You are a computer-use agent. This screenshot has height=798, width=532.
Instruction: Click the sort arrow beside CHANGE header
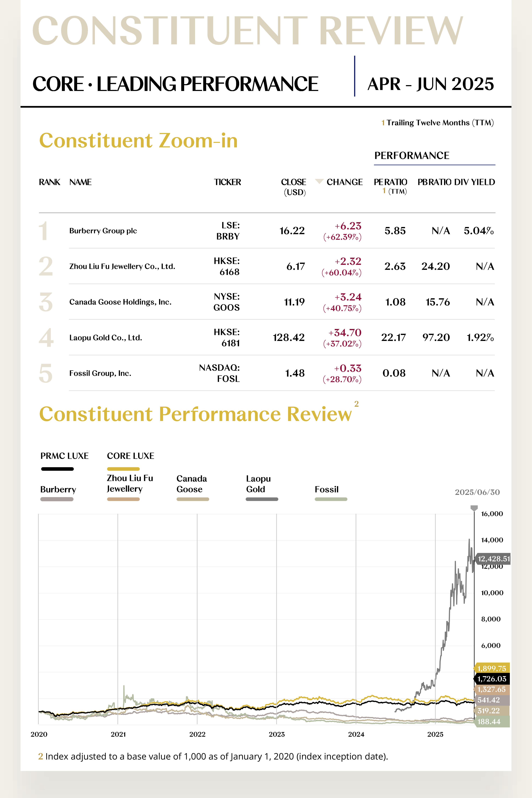[x=319, y=181]
